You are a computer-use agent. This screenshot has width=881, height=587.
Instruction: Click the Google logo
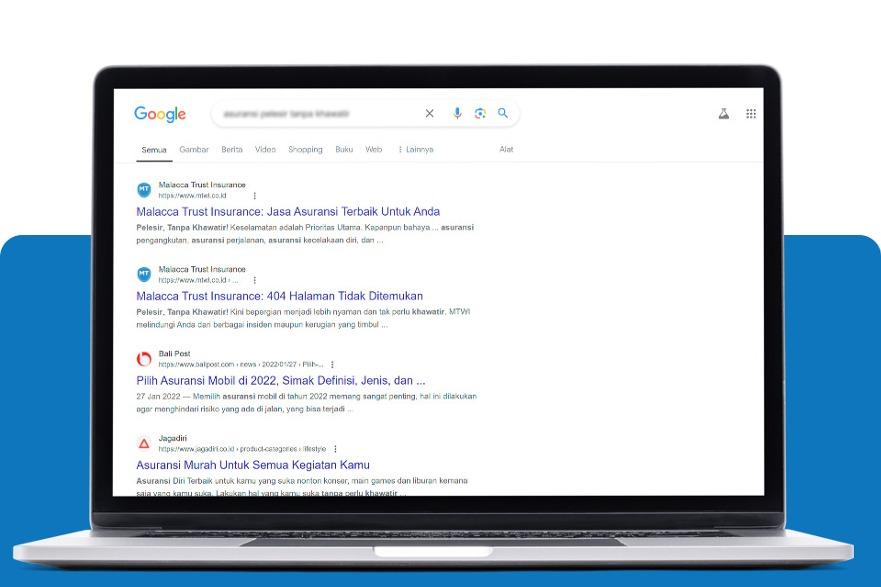click(x=160, y=114)
